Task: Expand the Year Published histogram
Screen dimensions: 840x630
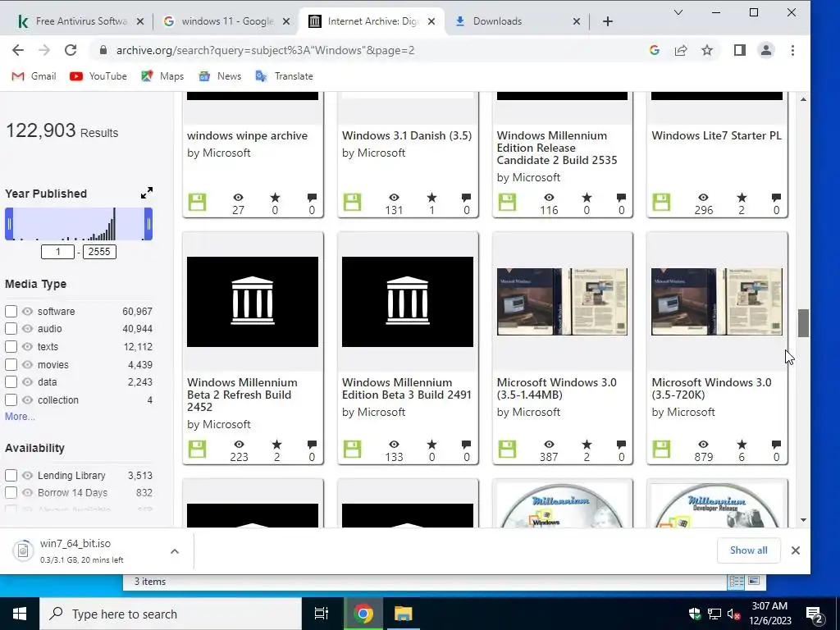Action: (x=147, y=193)
